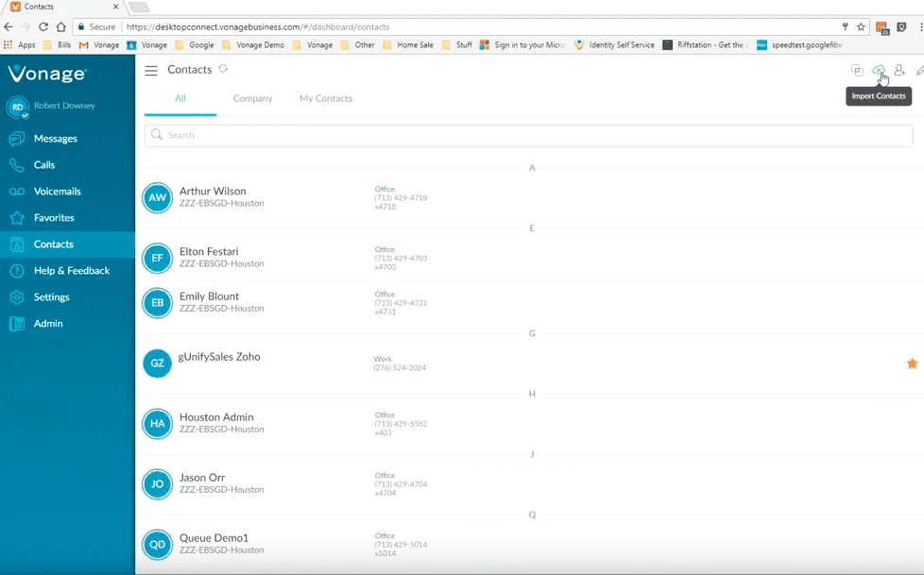The height and width of the screenshot is (575, 924).
Task: Open the Vonage Demo bookmarks folder
Action: click(257, 44)
